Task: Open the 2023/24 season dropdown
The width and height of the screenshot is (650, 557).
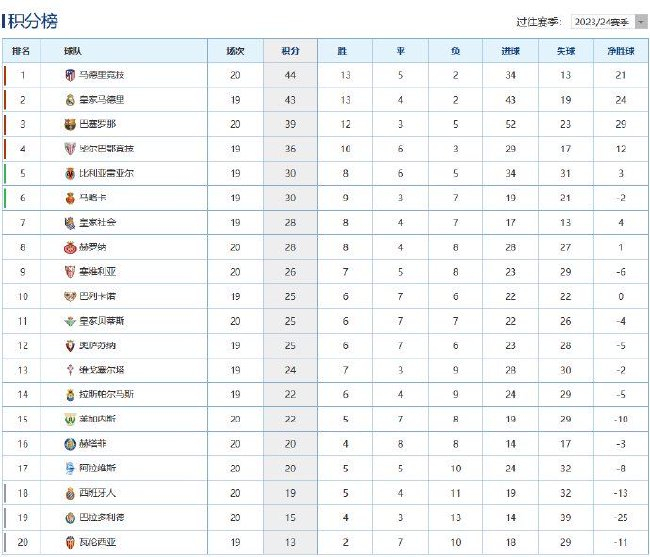Action: coord(606,21)
